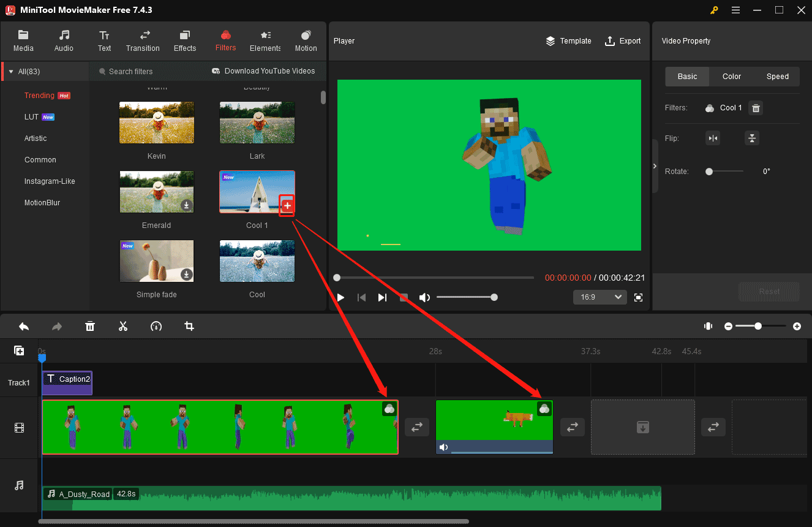Screen dimensions: 812x527
Task: Open the Media tab
Action: point(23,41)
